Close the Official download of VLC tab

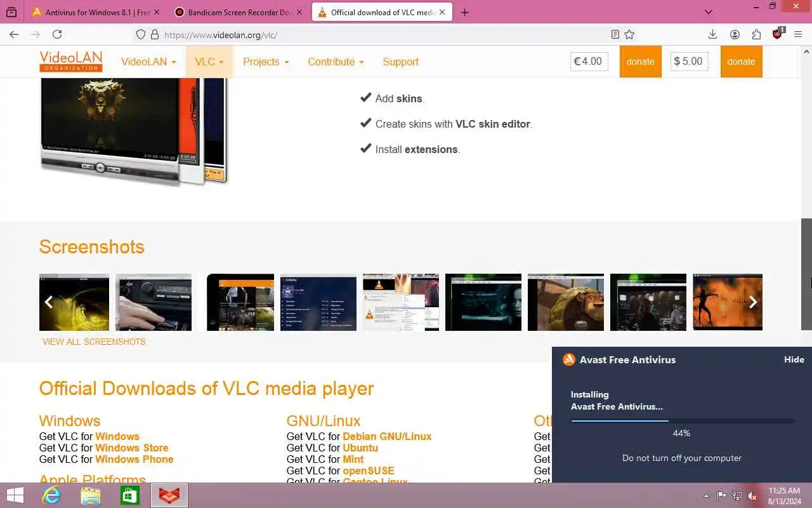click(x=442, y=12)
